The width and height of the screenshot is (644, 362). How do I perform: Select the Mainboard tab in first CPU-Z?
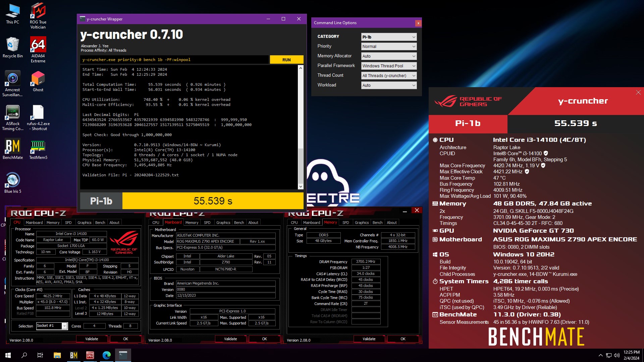pyautogui.click(x=34, y=223)
